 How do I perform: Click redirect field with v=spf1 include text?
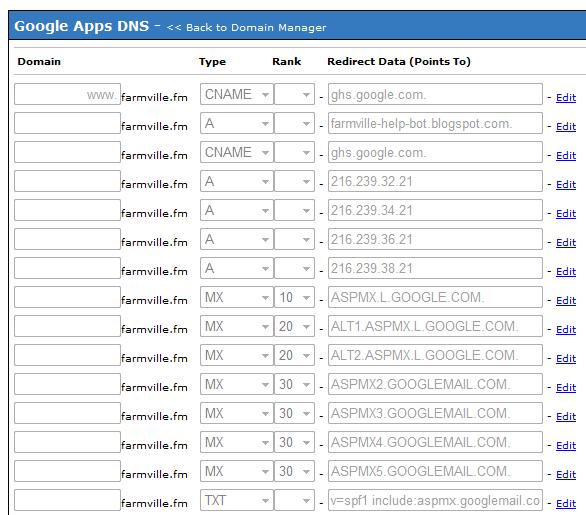coord(435,500)
